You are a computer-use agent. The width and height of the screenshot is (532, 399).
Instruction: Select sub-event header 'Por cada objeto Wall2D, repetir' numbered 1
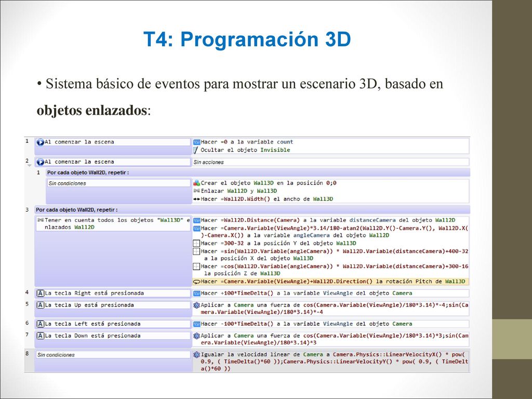click(258, 172)
